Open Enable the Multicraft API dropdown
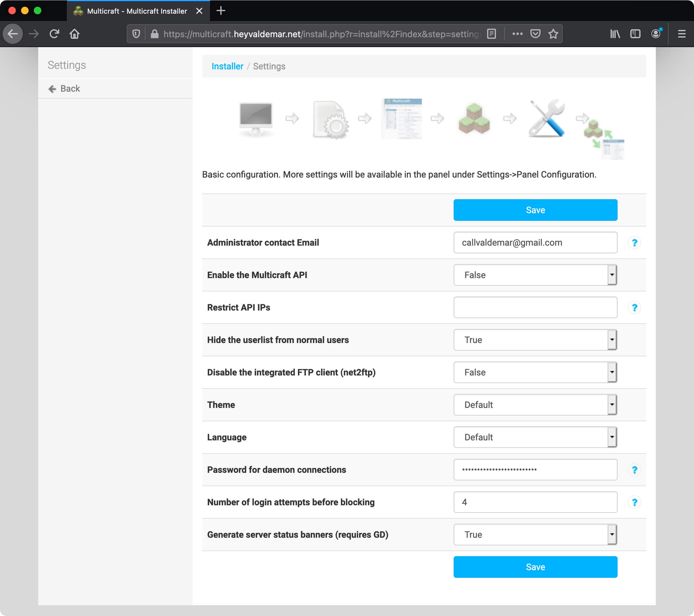 (x=535, y=275)
